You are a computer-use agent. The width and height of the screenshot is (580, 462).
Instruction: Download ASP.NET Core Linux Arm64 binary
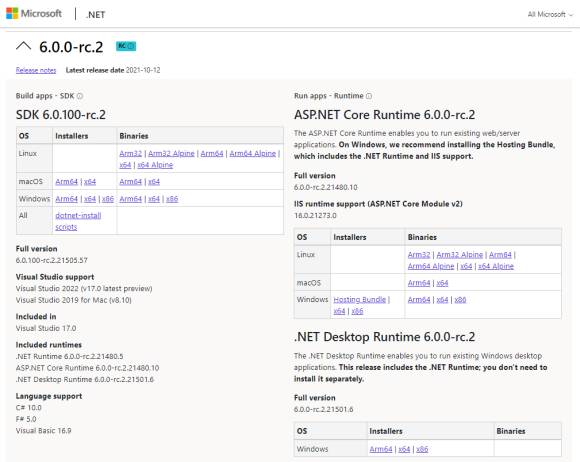(500, 255)
